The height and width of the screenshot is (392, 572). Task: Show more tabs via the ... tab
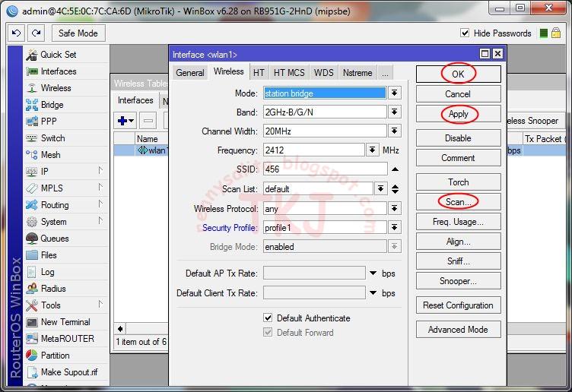tap(385, 72)
